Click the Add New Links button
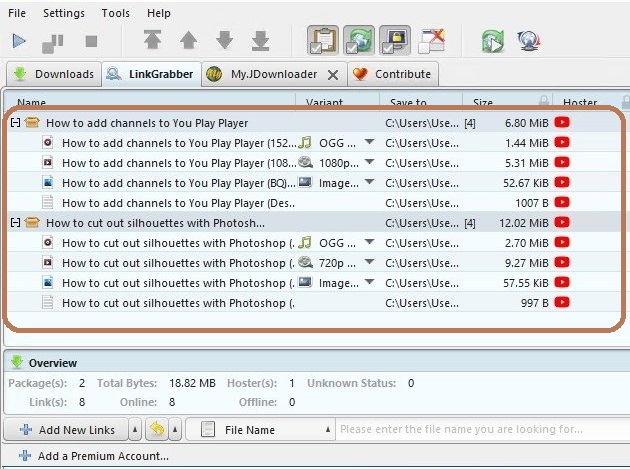630x469 pixels. 68,430
